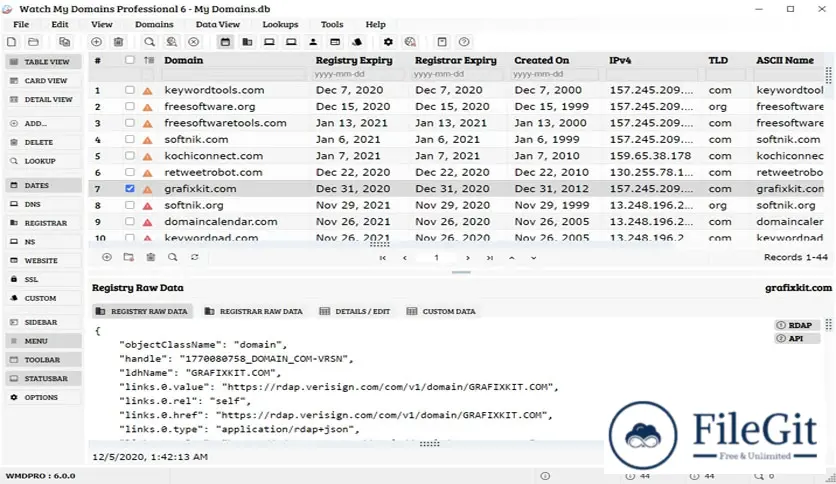Click the Domain column filter field
836x484 pixels.
click(x=236, y=74)
